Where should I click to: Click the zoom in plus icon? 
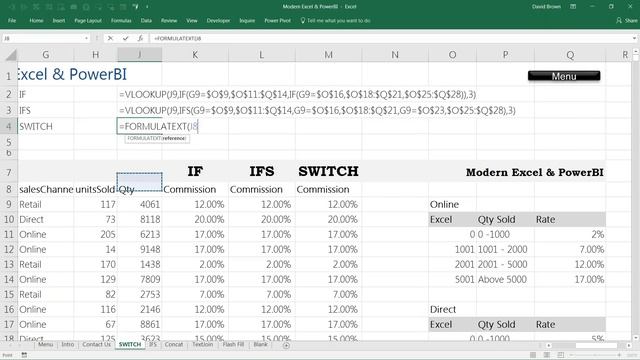tap(619, 355)
